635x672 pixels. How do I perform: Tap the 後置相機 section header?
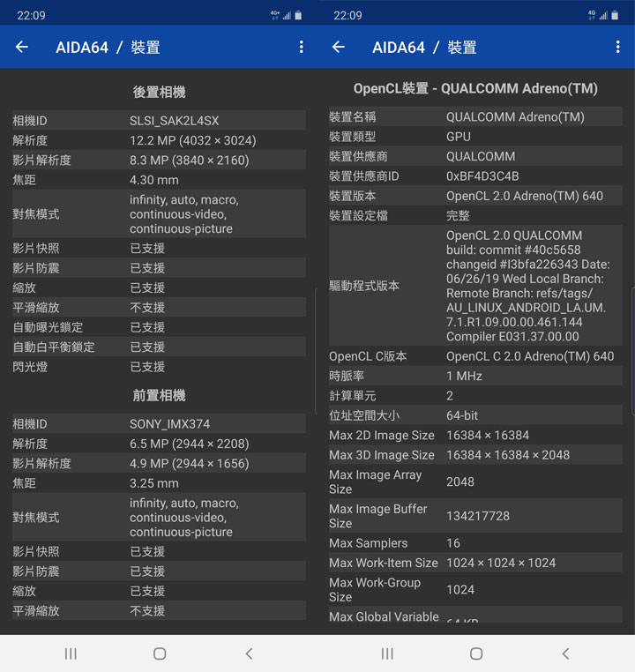tap(159, 92)
